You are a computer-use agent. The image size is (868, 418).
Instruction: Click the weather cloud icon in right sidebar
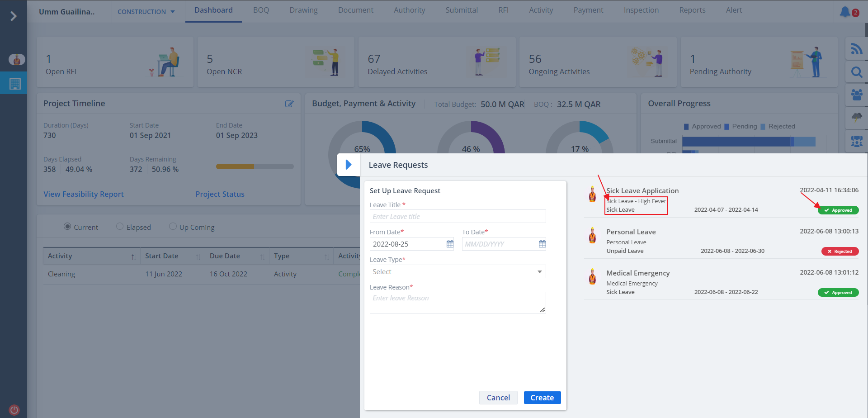coord(856,118)
